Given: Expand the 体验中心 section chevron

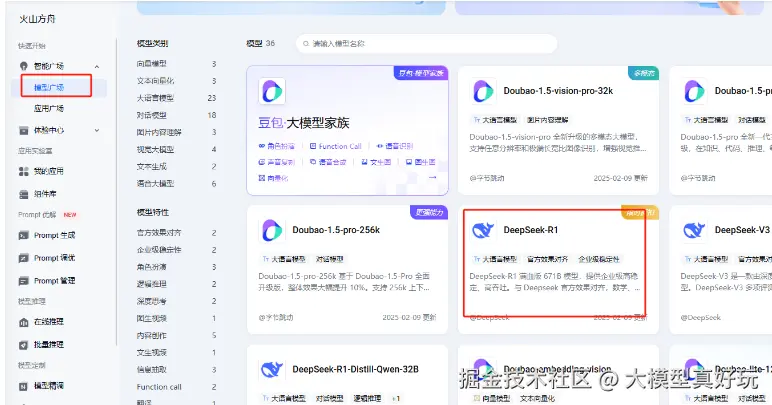Looking at the screenshot, I should pos(96,130).
